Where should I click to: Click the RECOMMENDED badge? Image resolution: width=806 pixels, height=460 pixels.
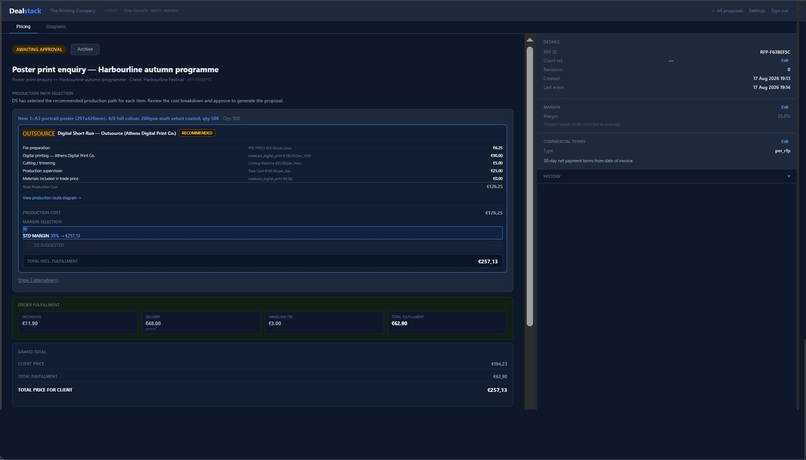tap(197, 133)
